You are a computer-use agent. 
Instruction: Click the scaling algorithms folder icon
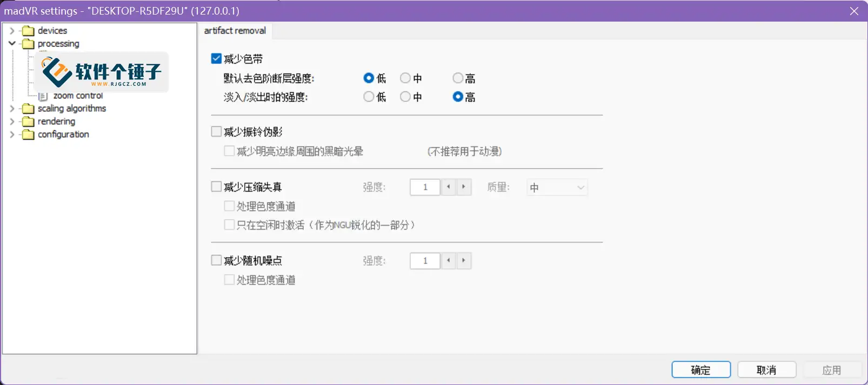coord(28,109)
